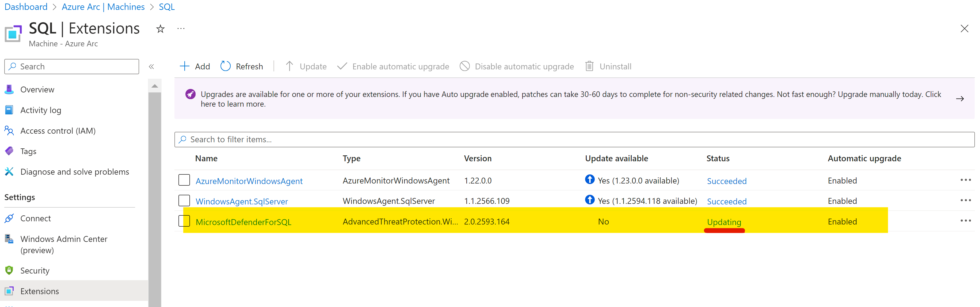This screenshot has height=307, width=980.
Task: Click the Updating status link
Action: tap(724, 222)
